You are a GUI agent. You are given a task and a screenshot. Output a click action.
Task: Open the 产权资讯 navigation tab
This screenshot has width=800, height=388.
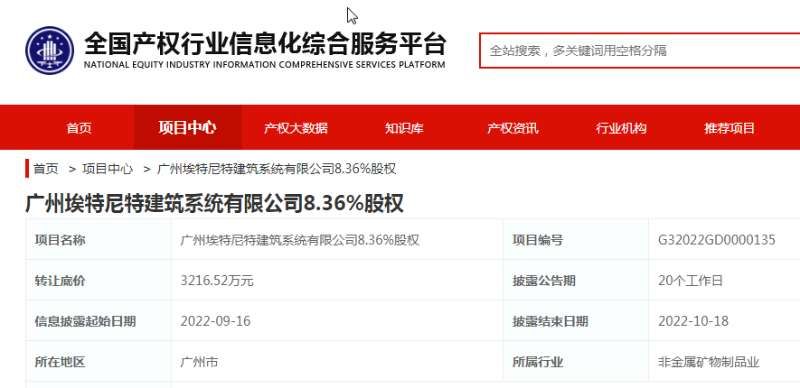tap(512, 128)
